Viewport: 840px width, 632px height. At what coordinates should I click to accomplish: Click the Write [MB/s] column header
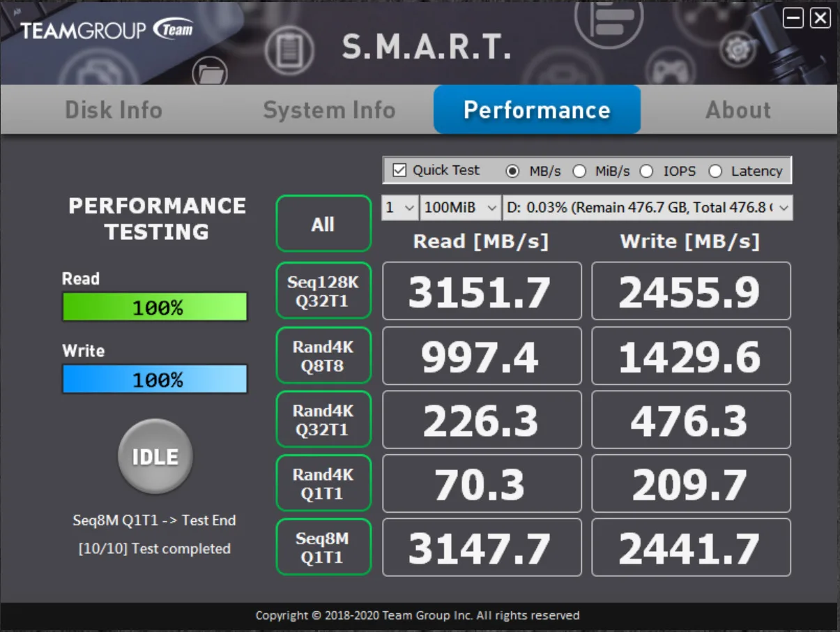pyautogui.click(x=690, y=241)
